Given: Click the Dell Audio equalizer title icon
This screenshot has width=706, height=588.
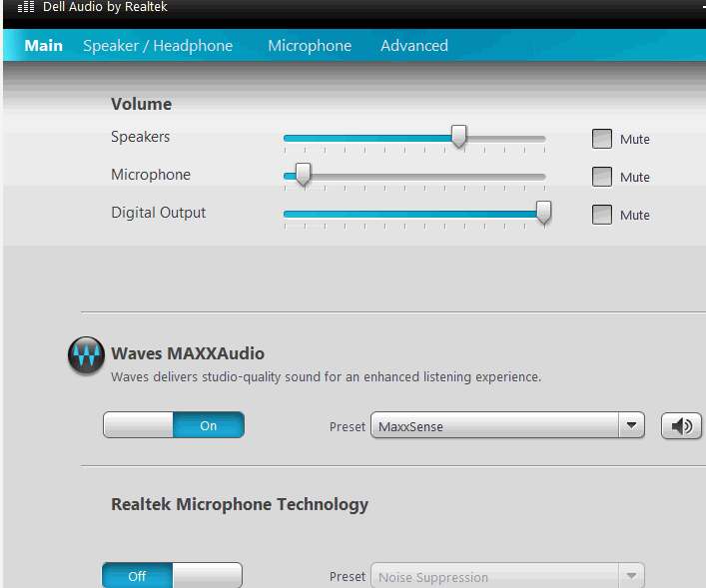Looking at the screenshot, I should coord(26,7).
